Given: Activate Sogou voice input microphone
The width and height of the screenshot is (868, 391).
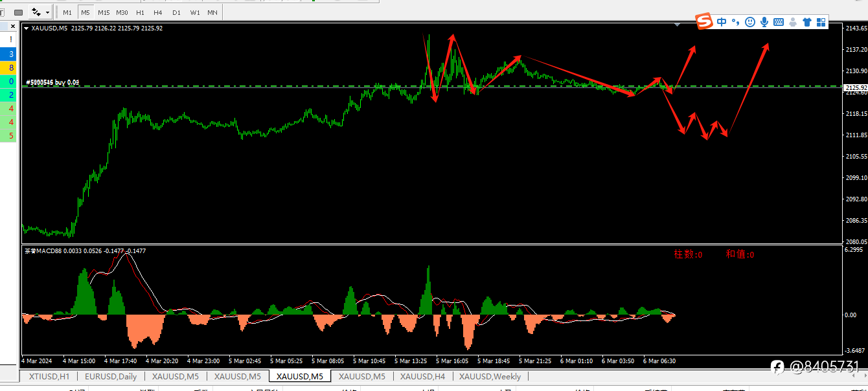Looking at the screenshot, I should (x=764, y=22).
